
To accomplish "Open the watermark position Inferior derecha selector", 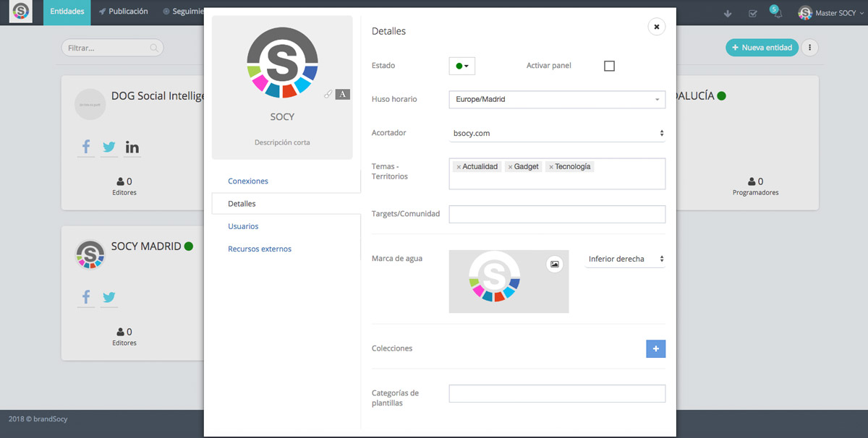I will 625,259.
